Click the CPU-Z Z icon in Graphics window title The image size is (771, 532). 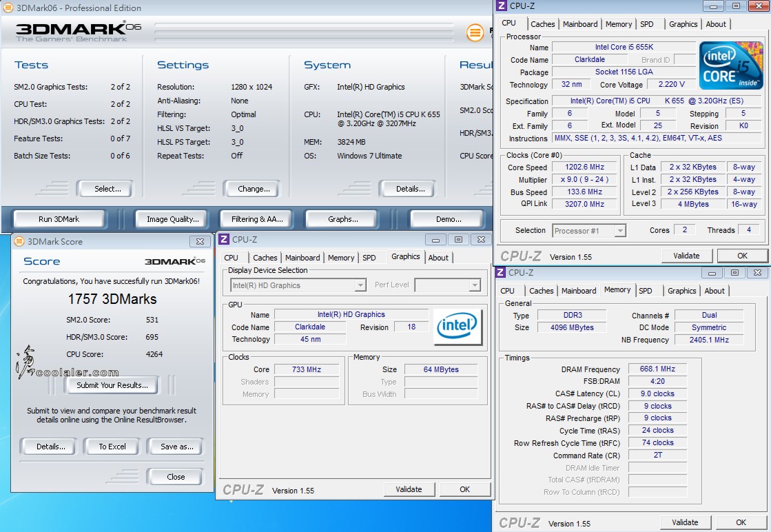[x=224, y=239]
